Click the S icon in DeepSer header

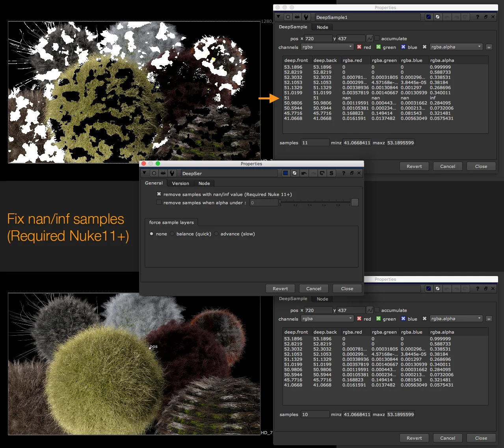tap(331, 173)
